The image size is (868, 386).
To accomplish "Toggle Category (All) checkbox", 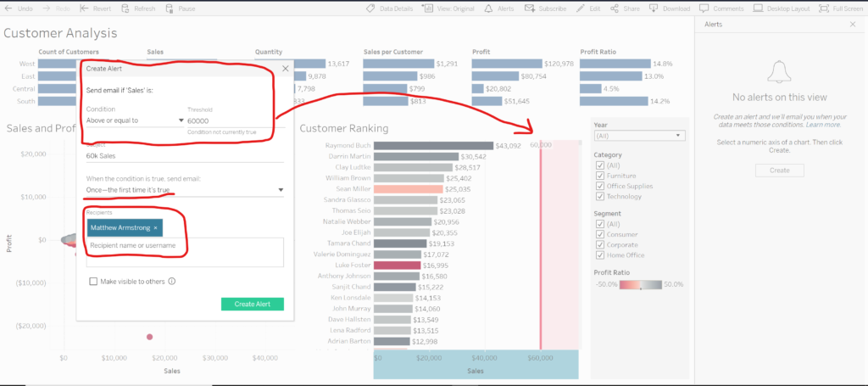I will [x=599, y=165].
